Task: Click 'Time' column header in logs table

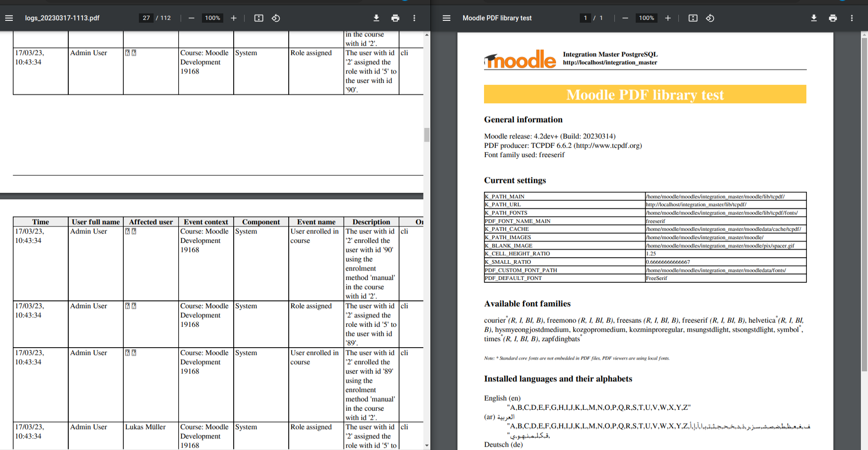Action: [41, 222]
